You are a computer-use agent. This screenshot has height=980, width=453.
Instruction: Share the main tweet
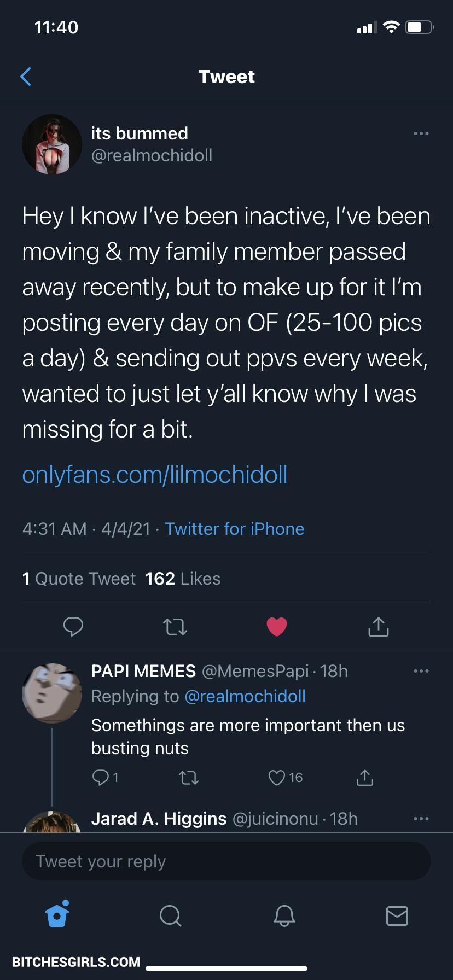pos(378,626)
